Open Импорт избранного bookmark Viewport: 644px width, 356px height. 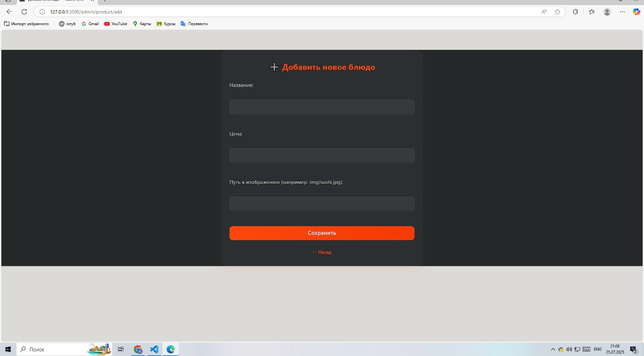(x=26, y=24)
